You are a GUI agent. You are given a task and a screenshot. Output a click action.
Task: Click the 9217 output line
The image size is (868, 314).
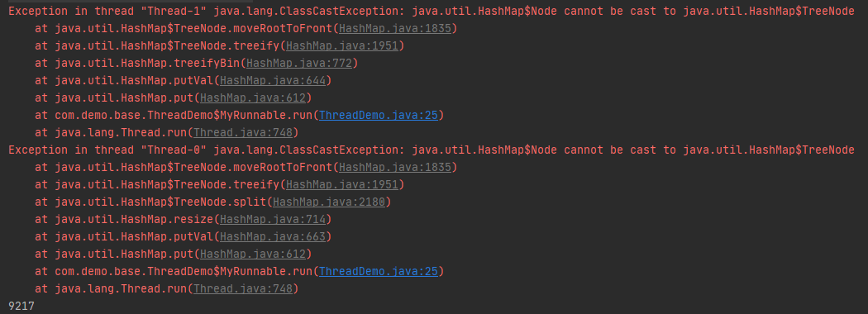pos(21,306)
